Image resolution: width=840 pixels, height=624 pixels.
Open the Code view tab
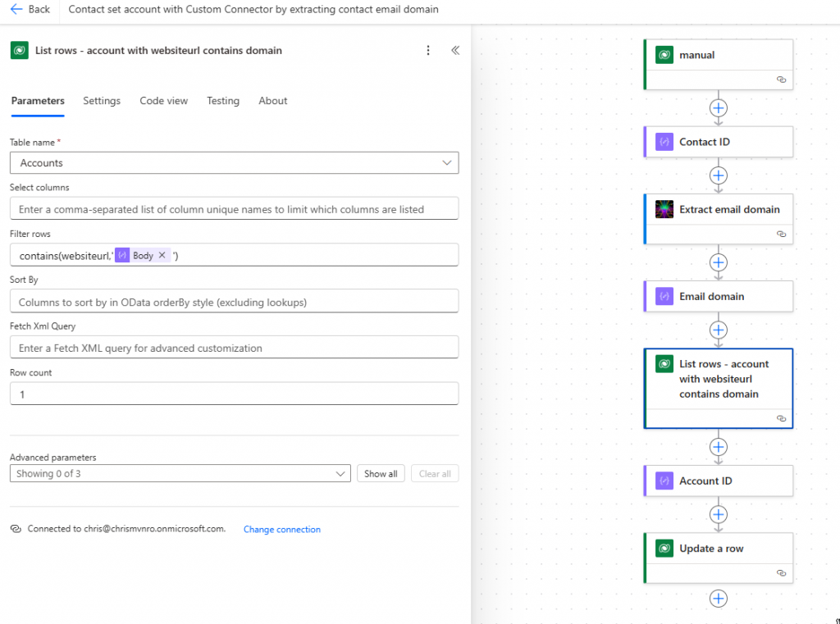163,101
